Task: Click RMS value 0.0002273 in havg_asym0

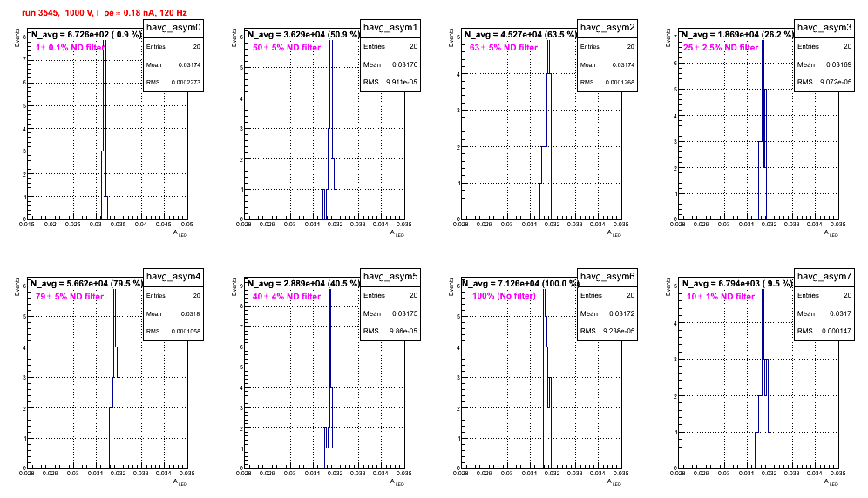Action: point(186,83)
